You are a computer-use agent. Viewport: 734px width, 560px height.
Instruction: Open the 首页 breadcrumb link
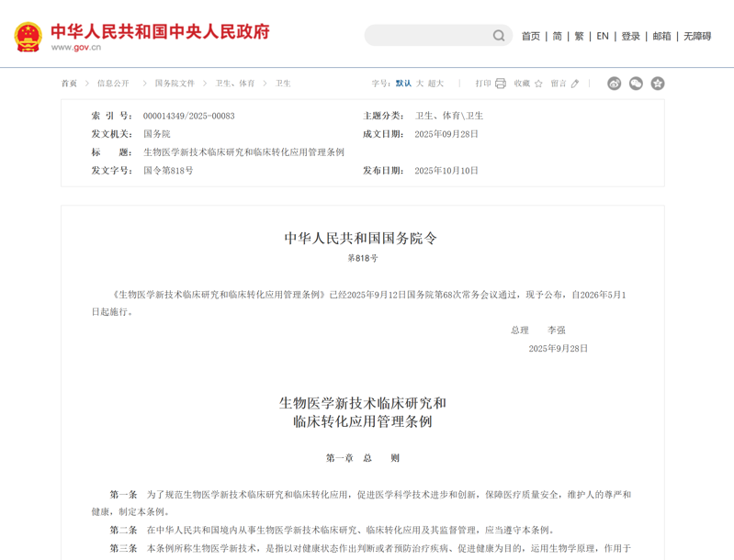pos(69,84)
